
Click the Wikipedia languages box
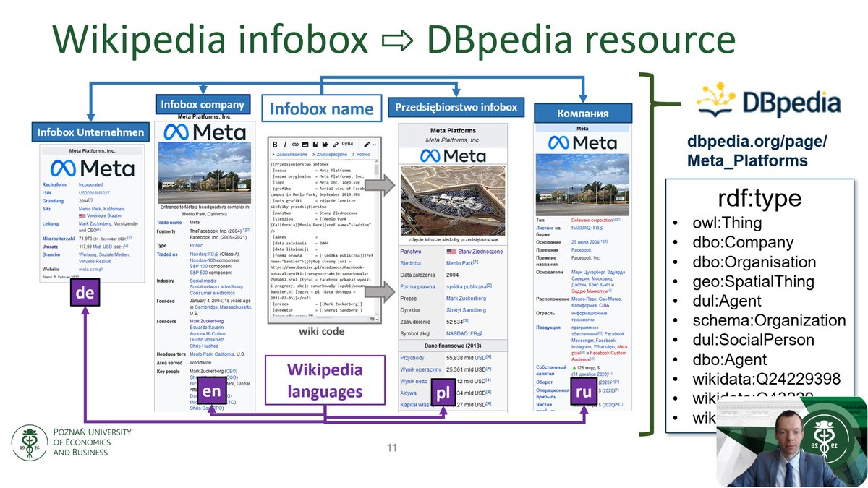tap(324, 380)
